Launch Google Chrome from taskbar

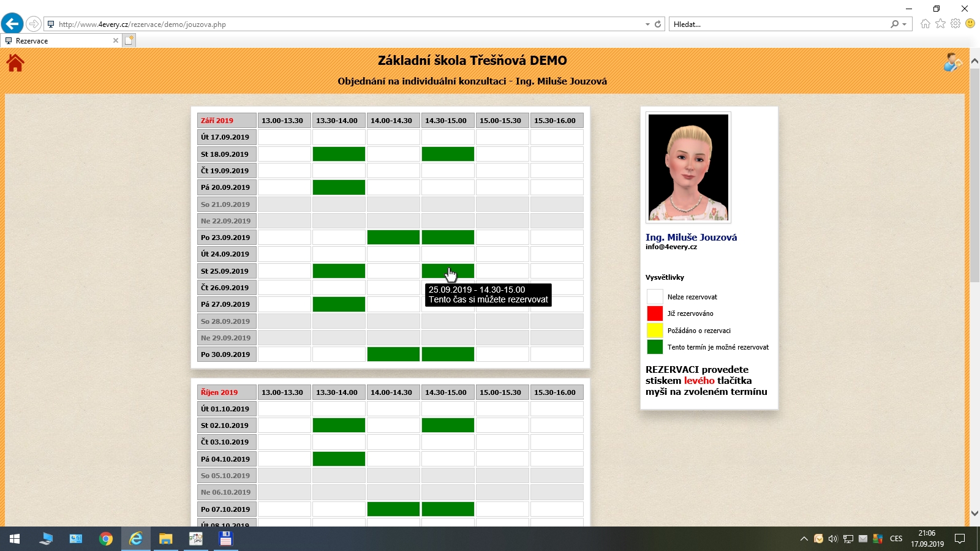click(x=106, y=539)
